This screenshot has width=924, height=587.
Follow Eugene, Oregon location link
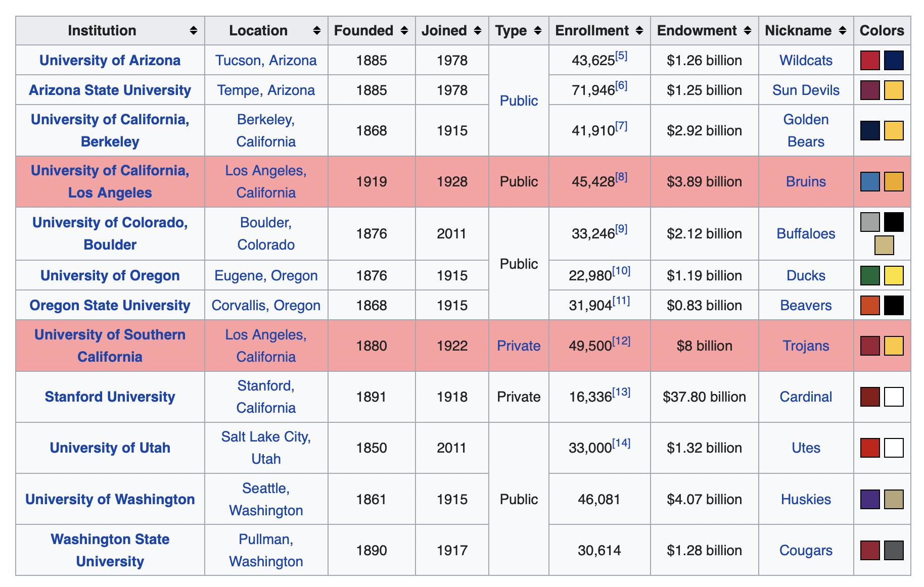(266, 275)
